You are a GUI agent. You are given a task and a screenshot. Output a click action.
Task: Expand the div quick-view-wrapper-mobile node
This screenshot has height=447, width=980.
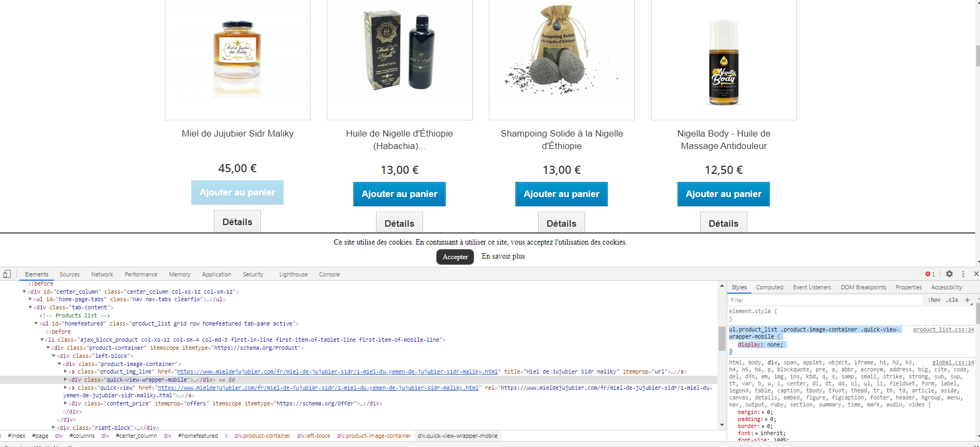[x=66, y=380]
